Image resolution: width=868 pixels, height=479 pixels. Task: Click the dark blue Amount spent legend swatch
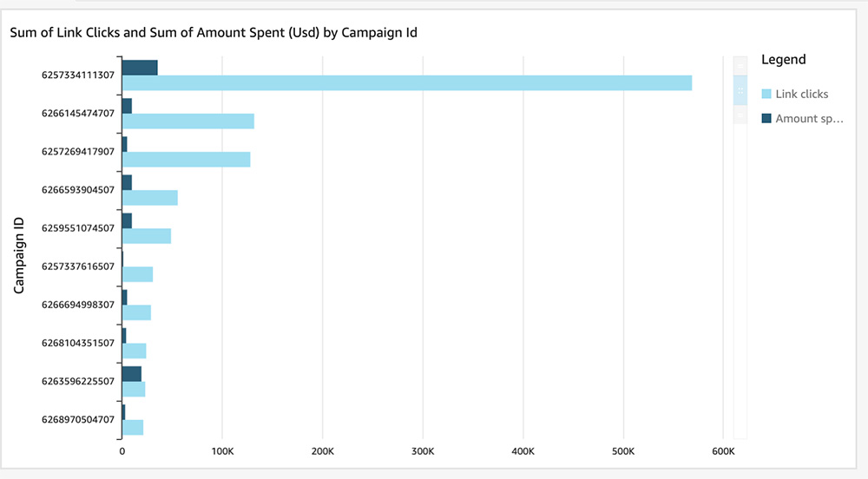(766, 118)
